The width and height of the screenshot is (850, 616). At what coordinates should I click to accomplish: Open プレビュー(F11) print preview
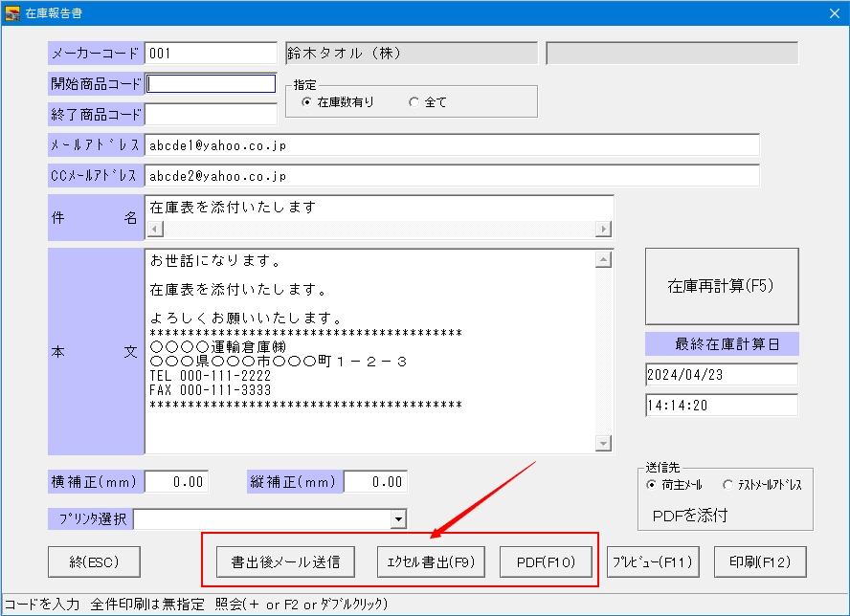coord(651,561)
